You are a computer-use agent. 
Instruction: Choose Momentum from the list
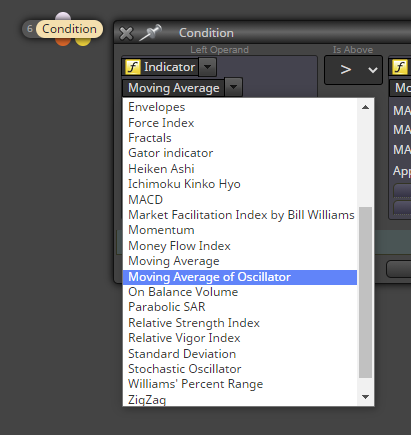[240, 230]
